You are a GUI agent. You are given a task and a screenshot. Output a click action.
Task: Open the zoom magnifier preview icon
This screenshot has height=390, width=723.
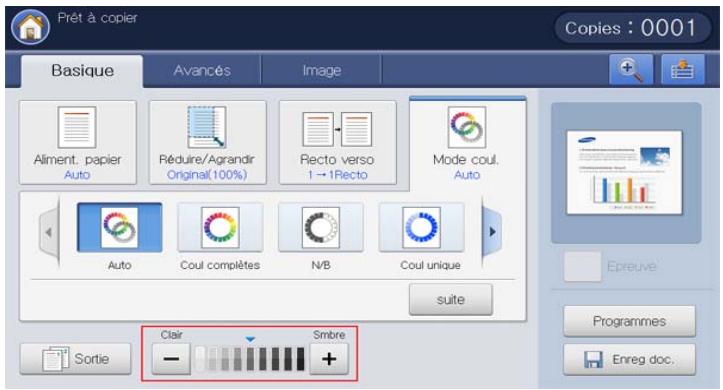pos(631,70)
